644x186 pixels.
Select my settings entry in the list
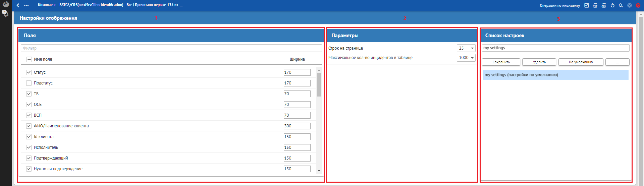click(555, 75)
